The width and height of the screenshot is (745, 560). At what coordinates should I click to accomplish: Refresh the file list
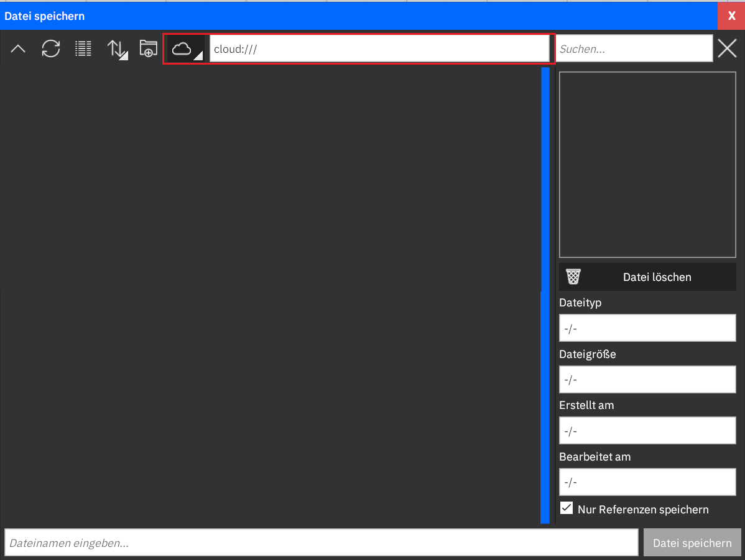click(51, 48)
